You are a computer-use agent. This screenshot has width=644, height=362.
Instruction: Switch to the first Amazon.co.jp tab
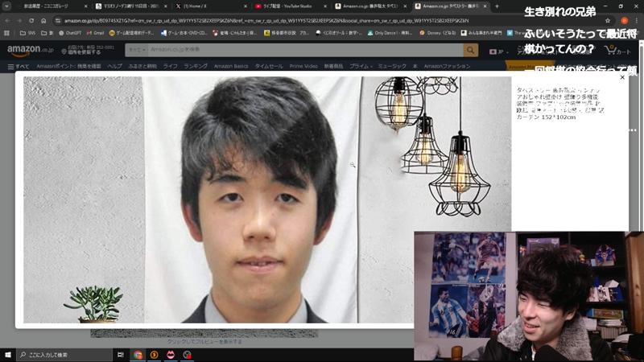[x=371, y=6]
